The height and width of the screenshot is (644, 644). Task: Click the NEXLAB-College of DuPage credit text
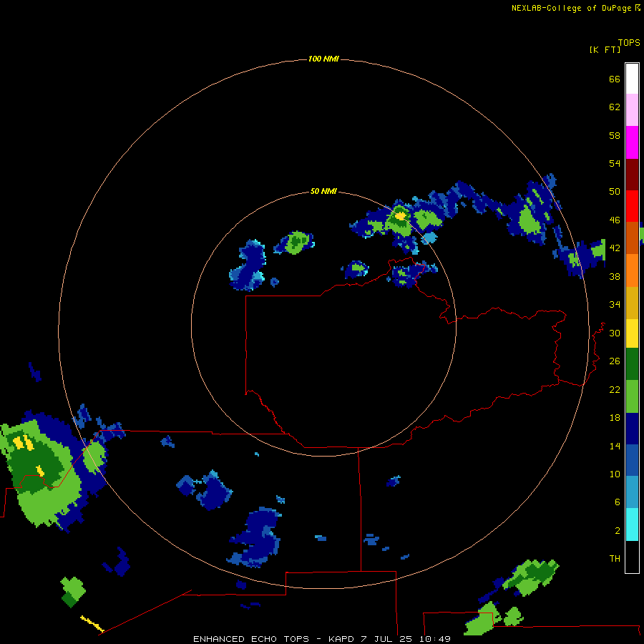click(x=571, y=8)
